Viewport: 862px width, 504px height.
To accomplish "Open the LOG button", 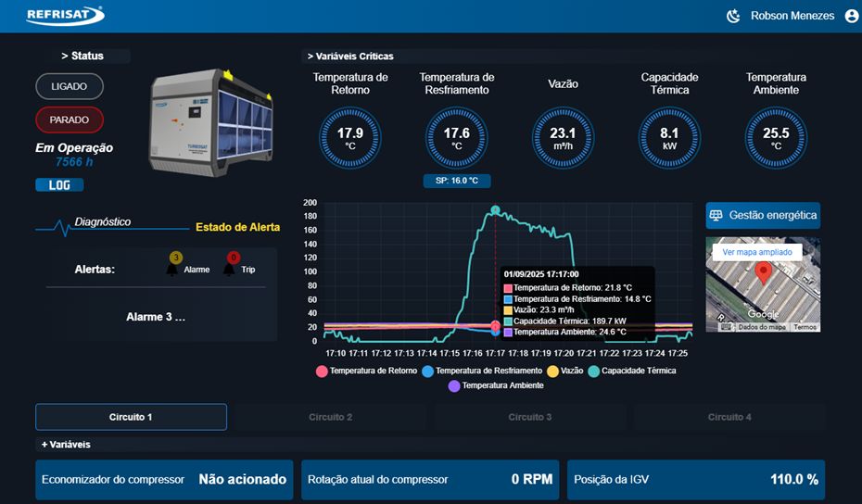I will click(59, 185).
